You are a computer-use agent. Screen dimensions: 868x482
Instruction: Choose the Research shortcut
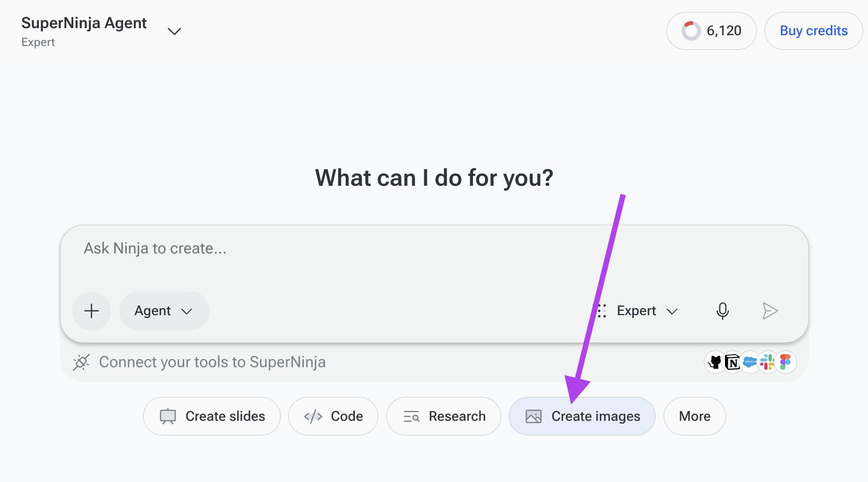[444, 416]
